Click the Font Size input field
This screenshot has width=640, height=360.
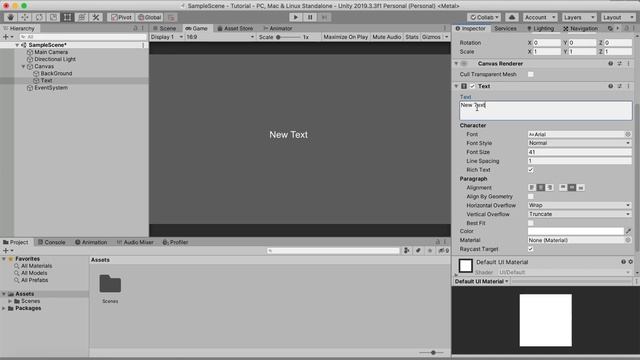point(579,152)
